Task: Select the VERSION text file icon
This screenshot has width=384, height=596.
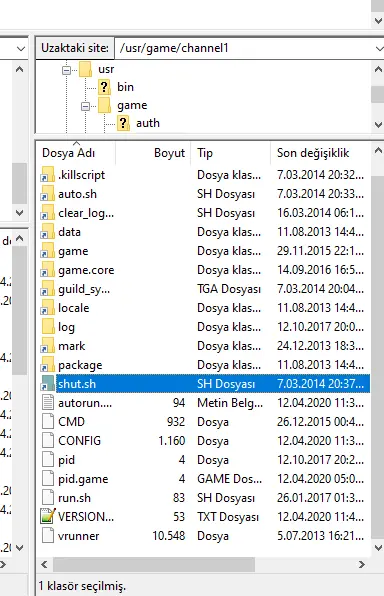Action: 48,517
